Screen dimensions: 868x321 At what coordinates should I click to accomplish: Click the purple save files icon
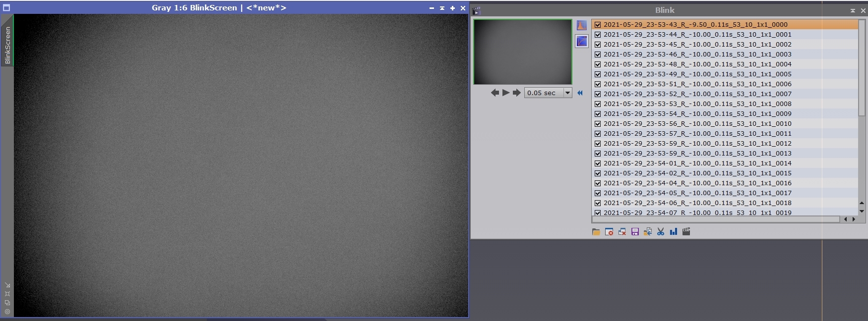pyautogui.click(x=635, y=232)
